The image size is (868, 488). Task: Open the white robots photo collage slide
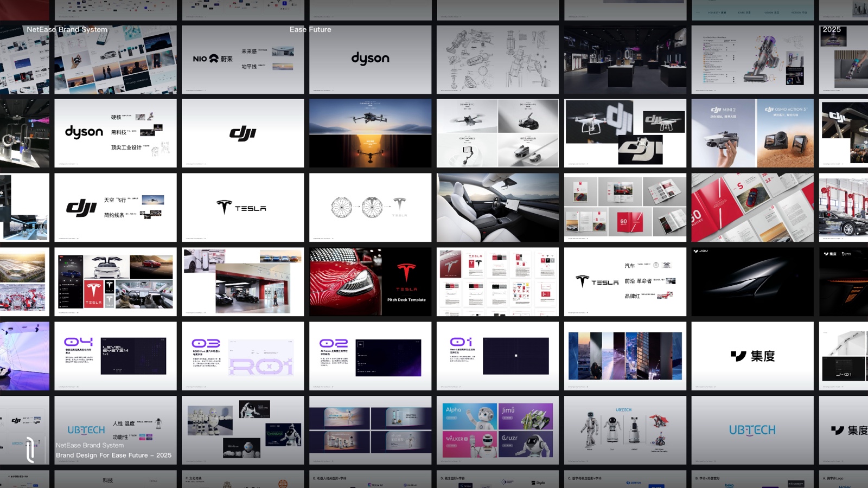[x=243, y=430]
